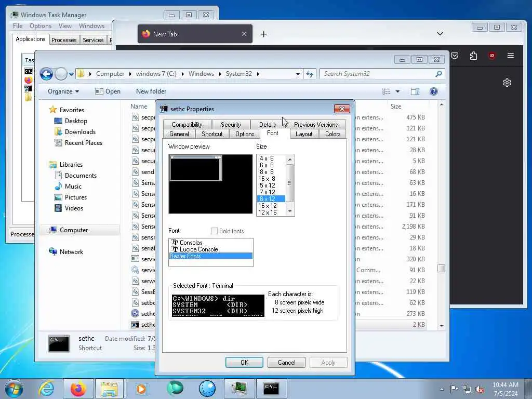Choose Raster Fonts entry
Image resolution: width=532 pixels, height=399 pixels.
point(210,256)
